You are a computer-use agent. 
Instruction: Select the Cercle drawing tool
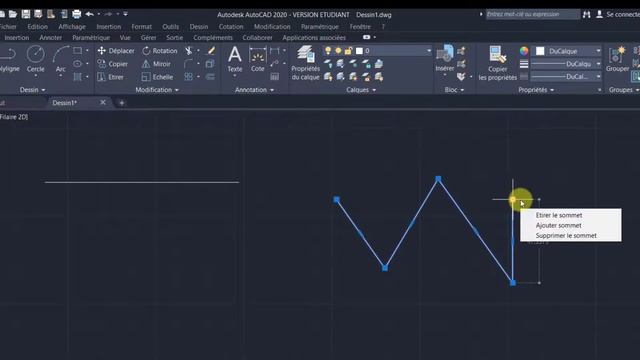tap(36, 59)
